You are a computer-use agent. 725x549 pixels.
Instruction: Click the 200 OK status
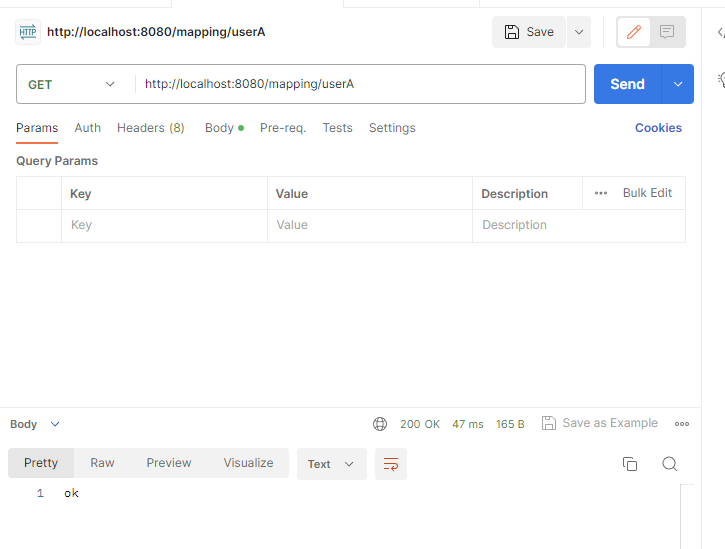point(420,424)
